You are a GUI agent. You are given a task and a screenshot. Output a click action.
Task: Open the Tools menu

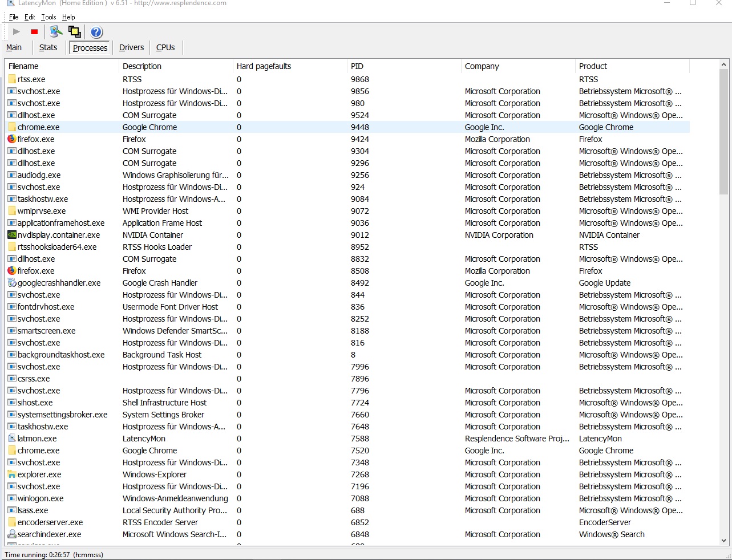coord(48,17)
